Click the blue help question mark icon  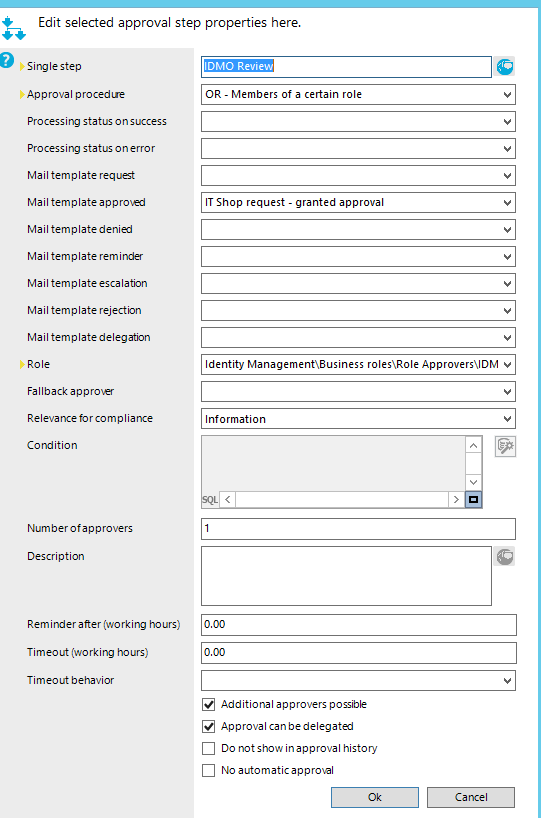point(6,59)
